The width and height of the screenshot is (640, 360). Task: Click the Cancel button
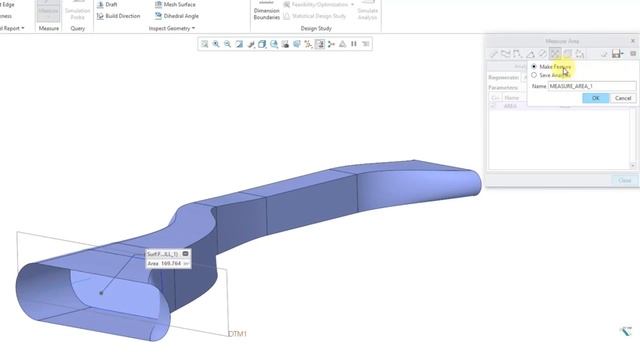[x=623, y=98]
